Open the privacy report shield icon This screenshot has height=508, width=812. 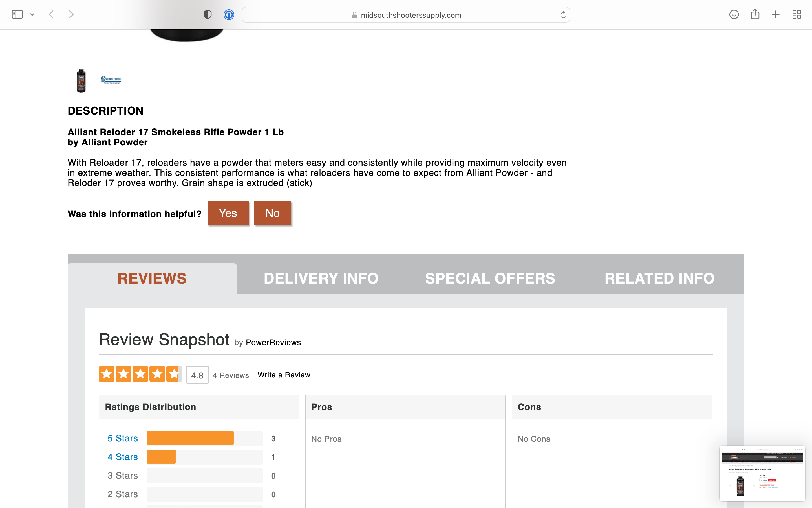pyautogui.click(x=208, y=14)
